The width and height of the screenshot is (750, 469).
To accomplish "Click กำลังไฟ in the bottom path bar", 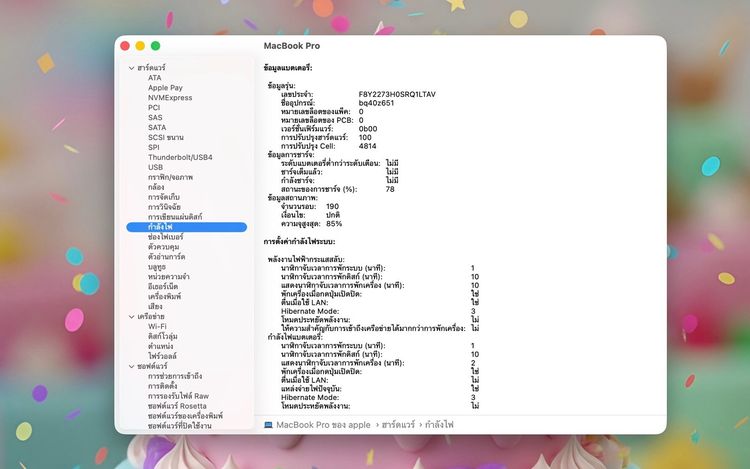I will 439,425.
